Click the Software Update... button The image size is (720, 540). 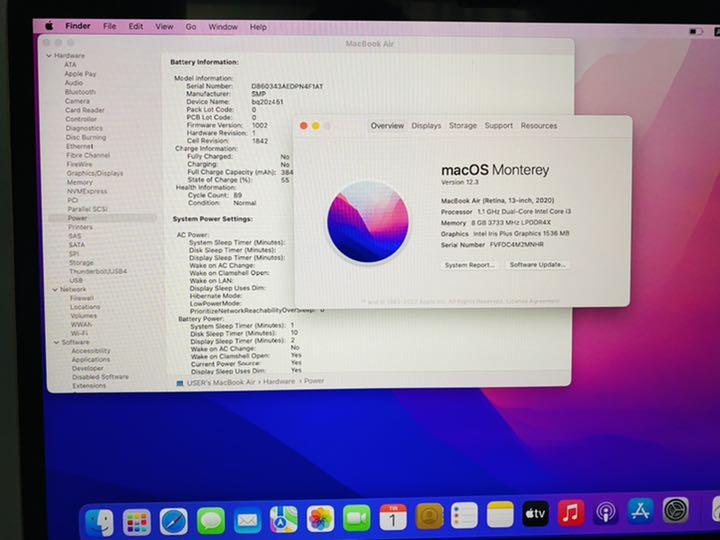point(538,264)
